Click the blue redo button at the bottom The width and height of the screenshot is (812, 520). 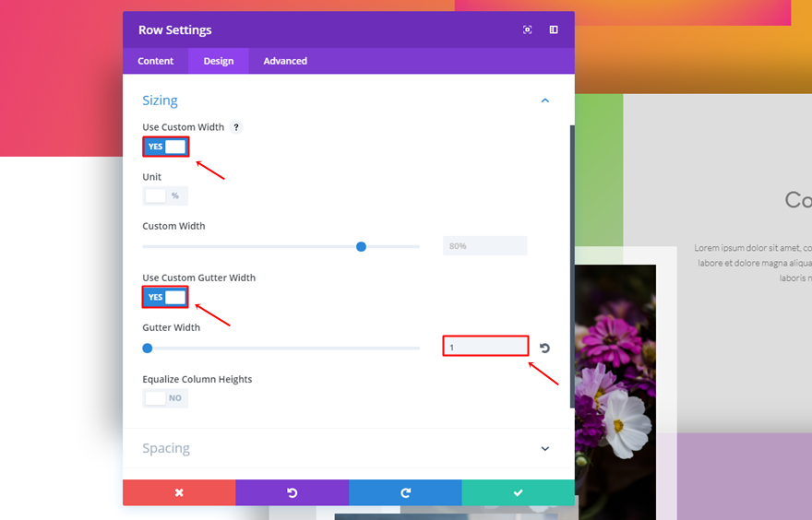click(x=405, y=492)
